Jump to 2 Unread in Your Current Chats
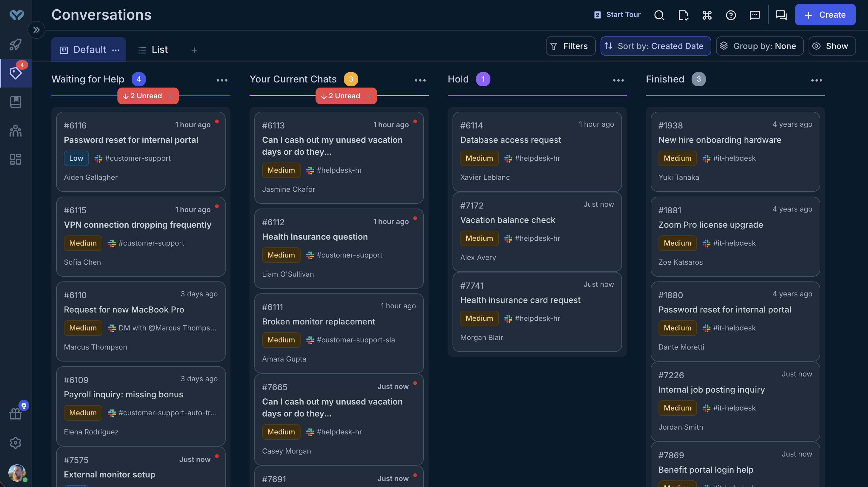Image resolution: width=868 pixels, height=487 pixels. click(x=341, y=96)
